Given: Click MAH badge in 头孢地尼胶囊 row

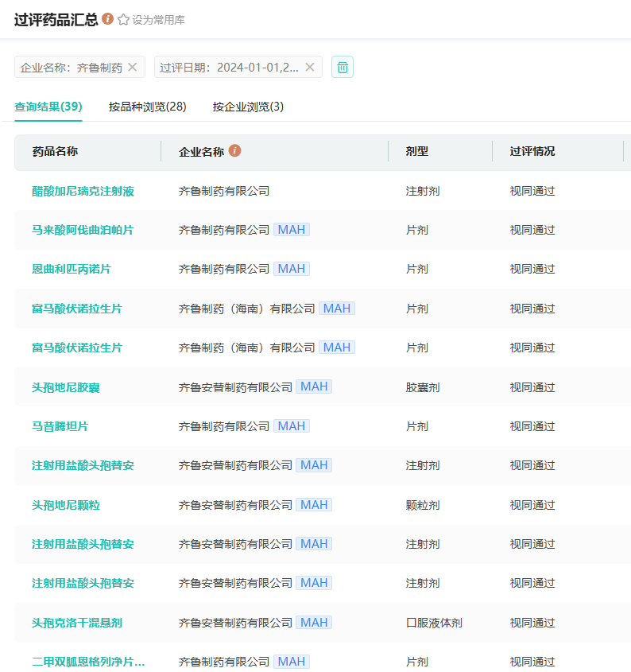Looking at the screenshot, I should coord(314,387).
